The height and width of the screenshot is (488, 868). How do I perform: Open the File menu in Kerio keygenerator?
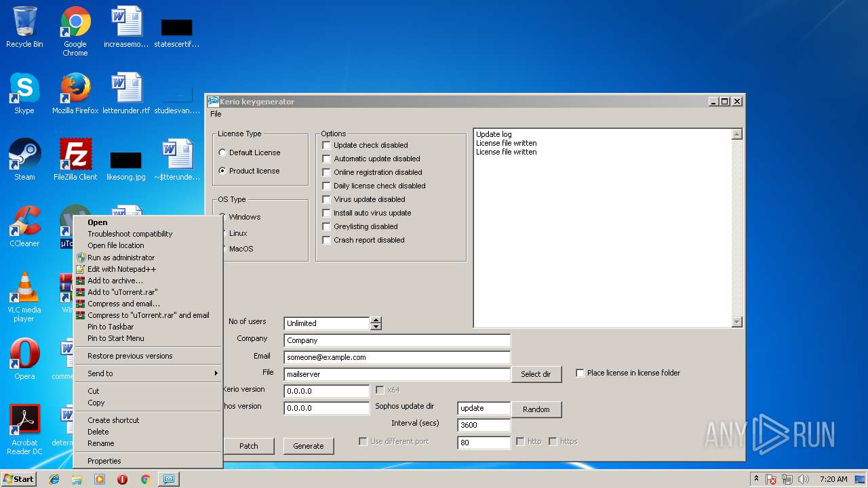pos(216,114)
